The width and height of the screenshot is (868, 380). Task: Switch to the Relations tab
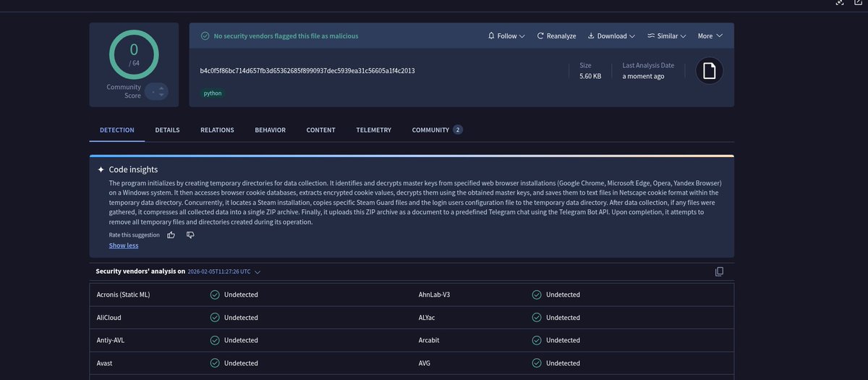point(217,130)
